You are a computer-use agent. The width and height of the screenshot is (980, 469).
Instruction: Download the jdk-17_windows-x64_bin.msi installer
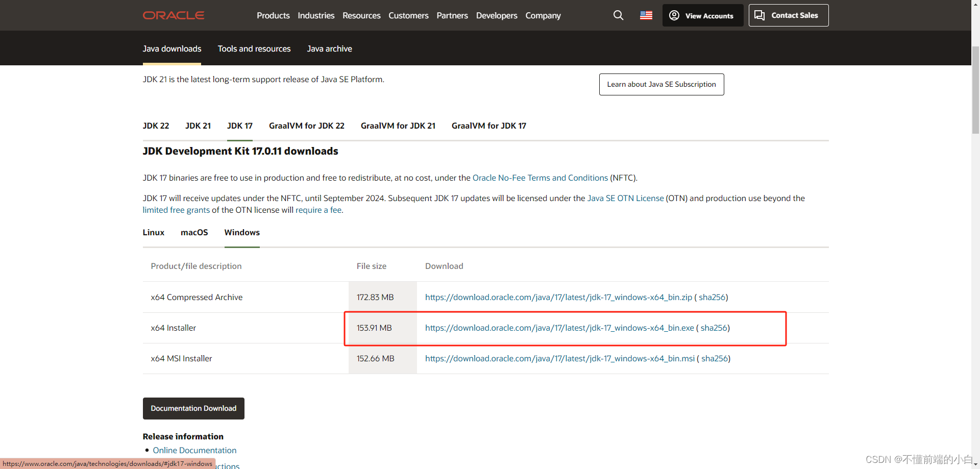[x=560, y=358]
